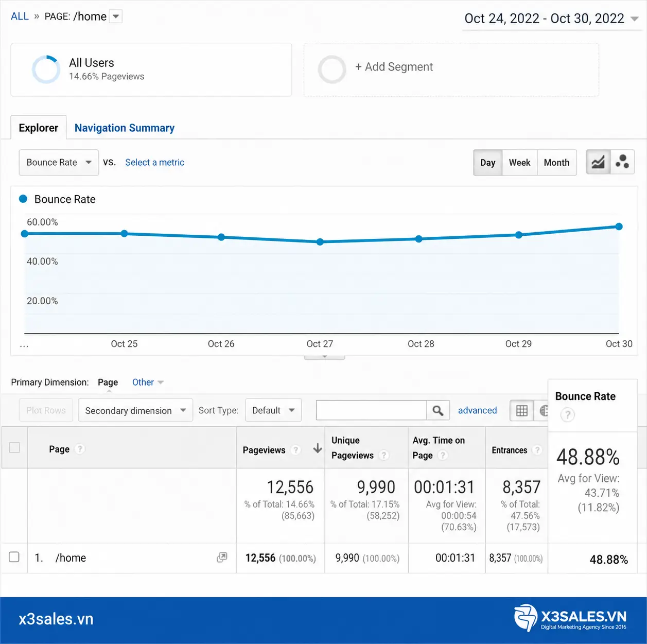Click the Plot Rows button
This screenshot has width=647, height=644.
tap(46, 410)
